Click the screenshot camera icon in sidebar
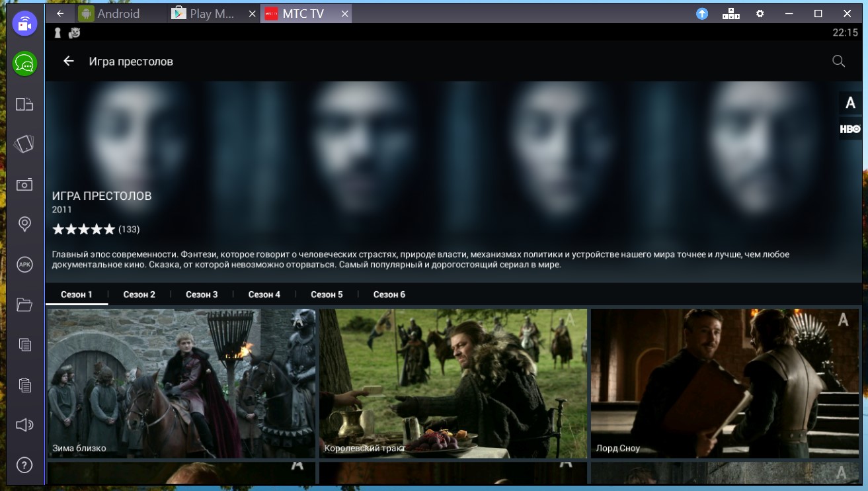 (x=24, y=185)
